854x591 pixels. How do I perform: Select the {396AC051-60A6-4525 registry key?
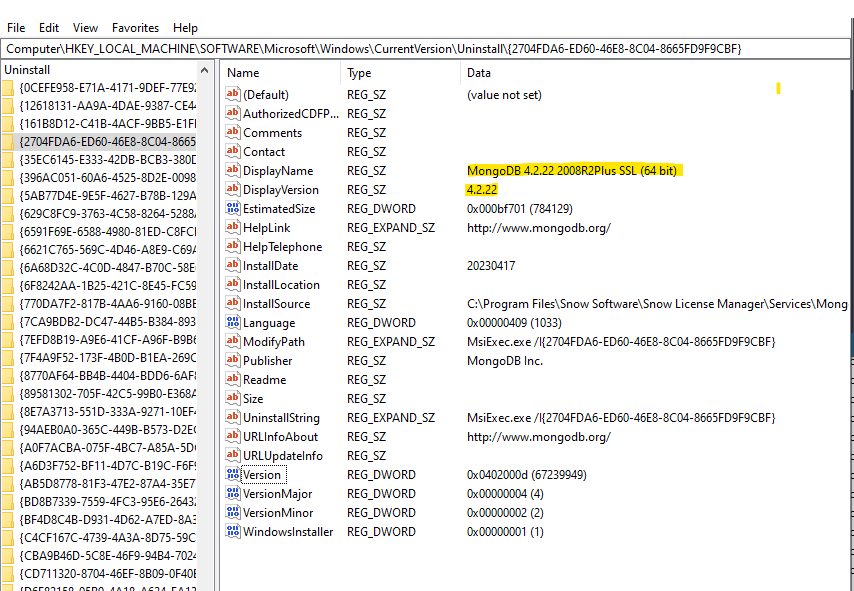coord(107,178)
